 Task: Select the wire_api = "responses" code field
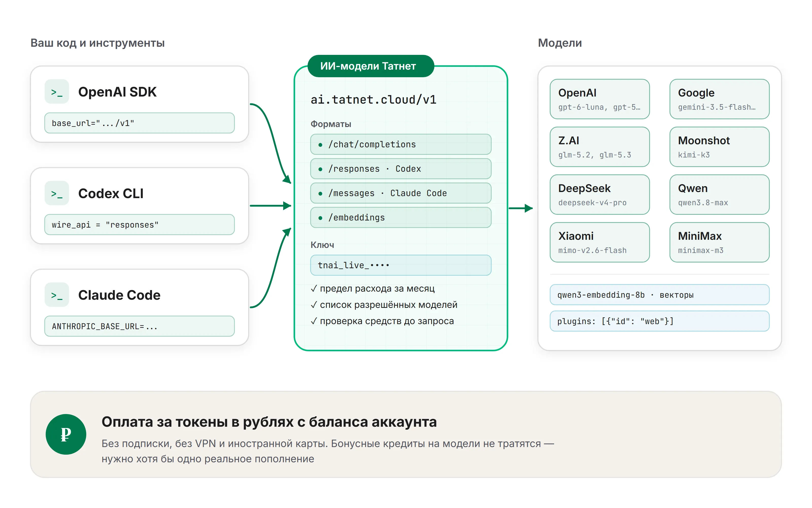tap(139, 225)
